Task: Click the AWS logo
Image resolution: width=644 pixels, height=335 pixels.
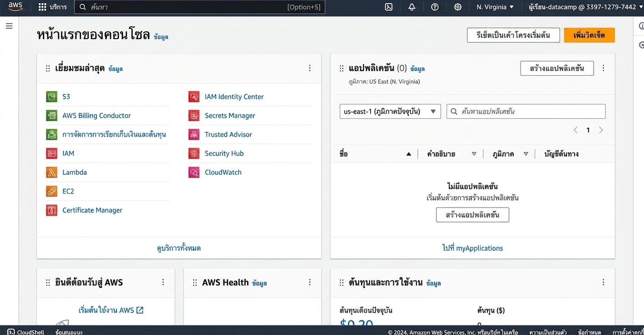Action: (x=15, y=6)
